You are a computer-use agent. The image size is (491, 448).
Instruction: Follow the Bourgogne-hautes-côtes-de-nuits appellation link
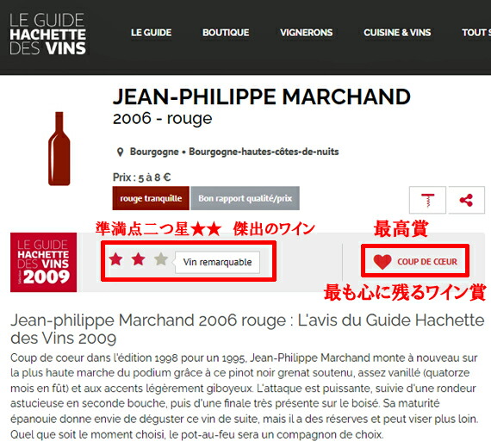click(x=264, y=152)
